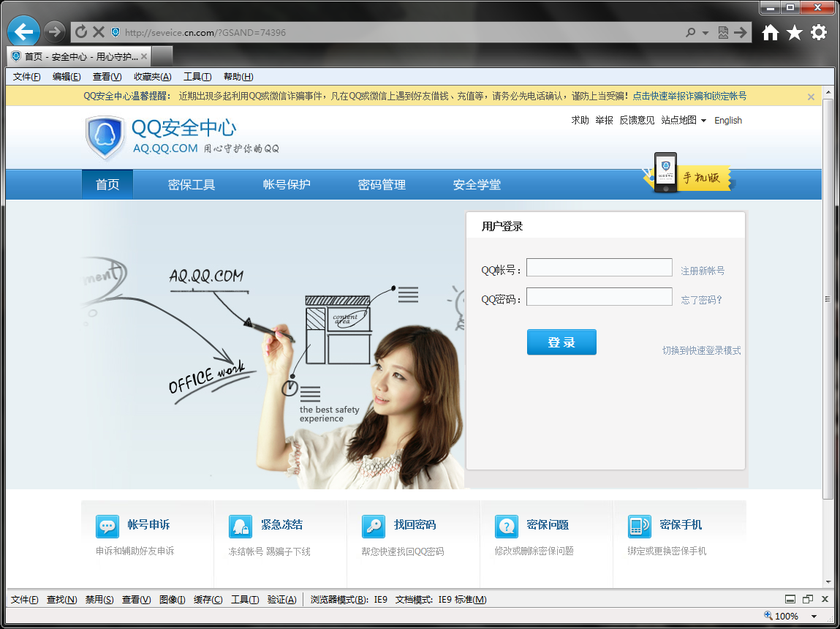Click the 找回密码 key icon
The image size is (840, 629).
[x=374, y=526]
